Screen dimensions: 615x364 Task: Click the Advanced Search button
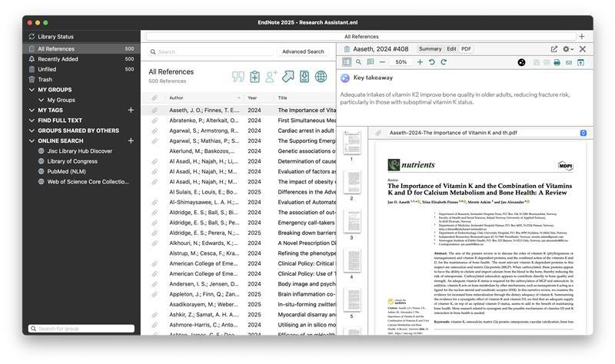click(303, 51)
